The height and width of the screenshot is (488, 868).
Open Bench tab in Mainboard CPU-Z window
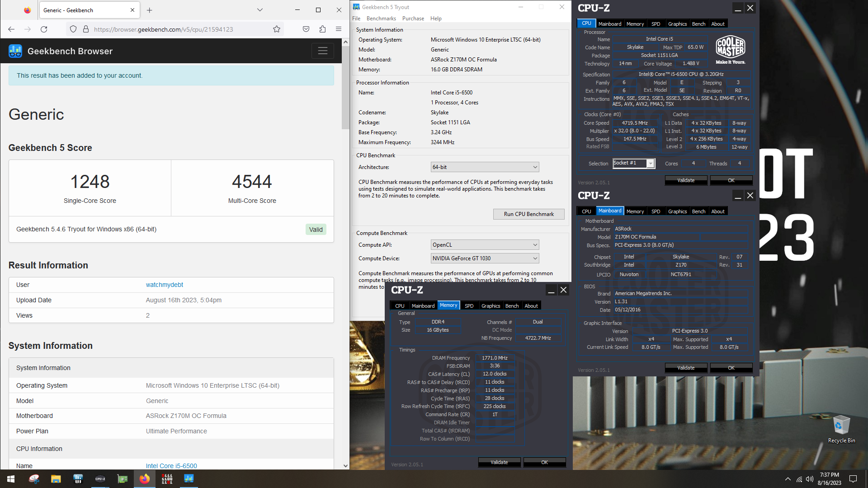698,211
